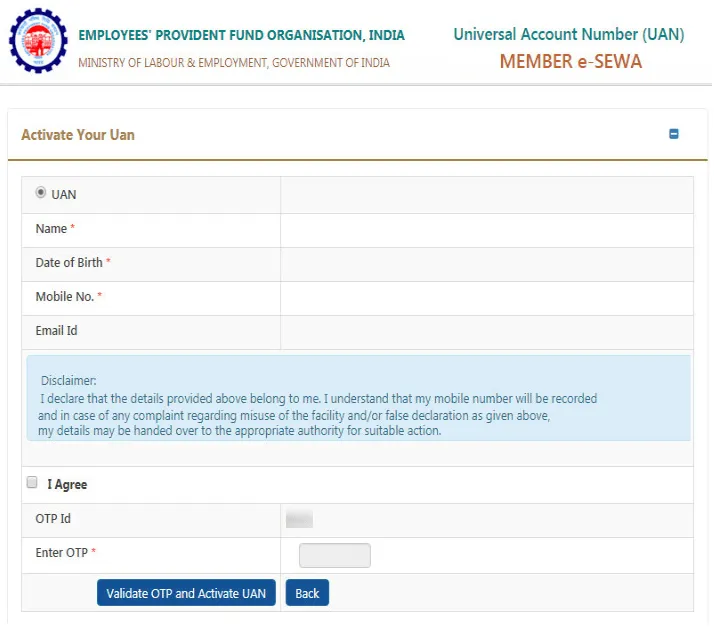
Task: Click the Mobile No. value cell
Action: point(486,298)
